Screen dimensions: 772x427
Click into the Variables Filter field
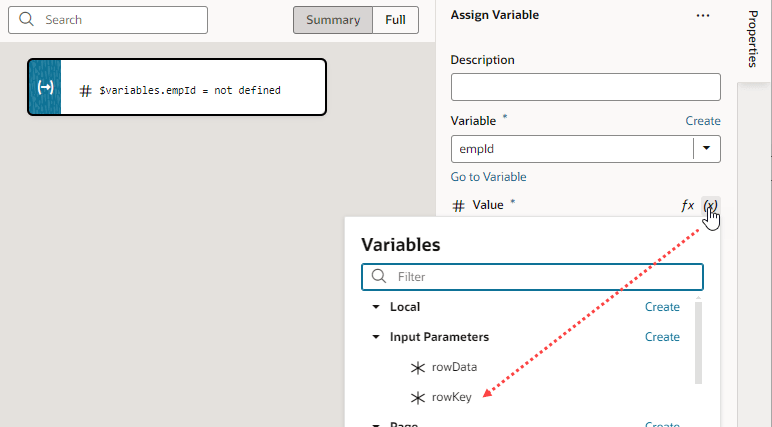click(532, 277)
